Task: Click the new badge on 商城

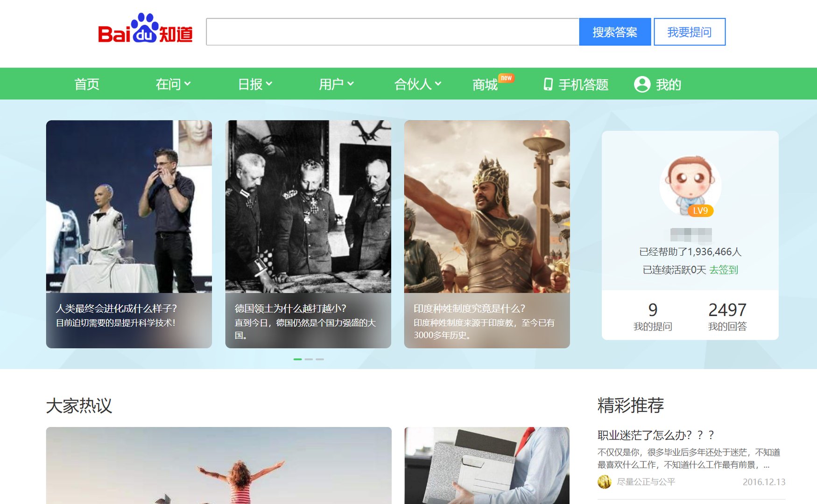Action: 506,78
